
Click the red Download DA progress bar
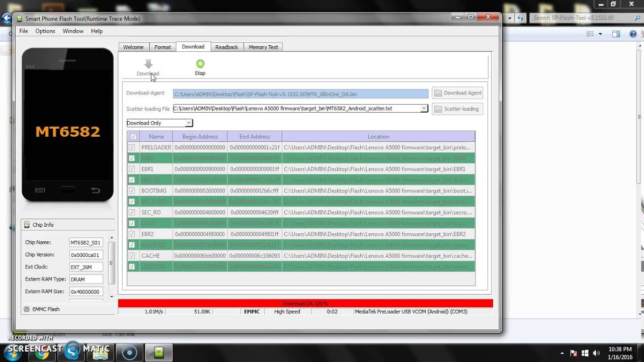point(305,304)
